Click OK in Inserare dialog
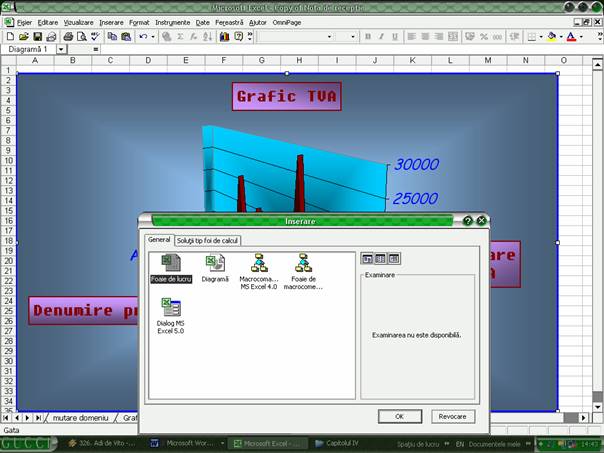Viewport: 604px width, 453px height. click(x=399, y=416)
